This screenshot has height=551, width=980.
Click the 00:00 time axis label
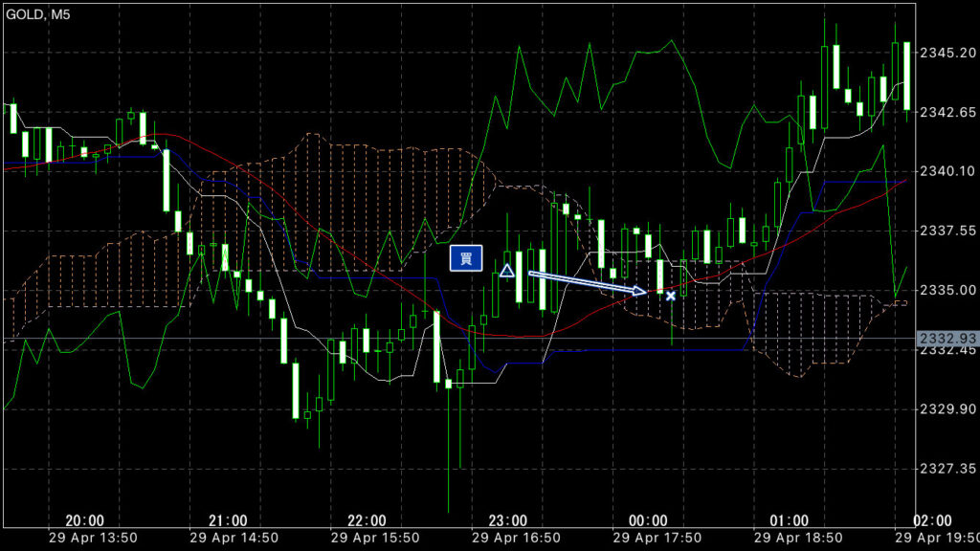pos(649,520)
